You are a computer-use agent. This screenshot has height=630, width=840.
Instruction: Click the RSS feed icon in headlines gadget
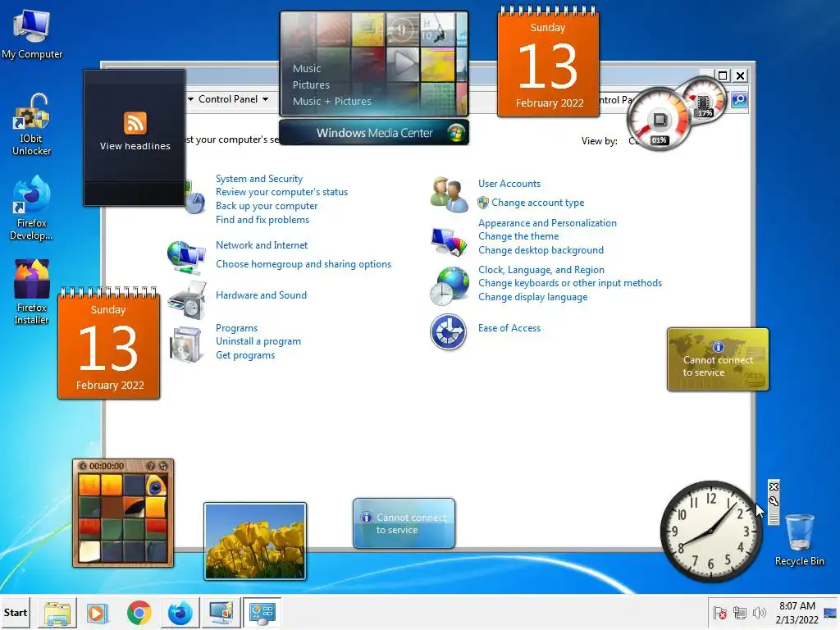coord(135,123)
